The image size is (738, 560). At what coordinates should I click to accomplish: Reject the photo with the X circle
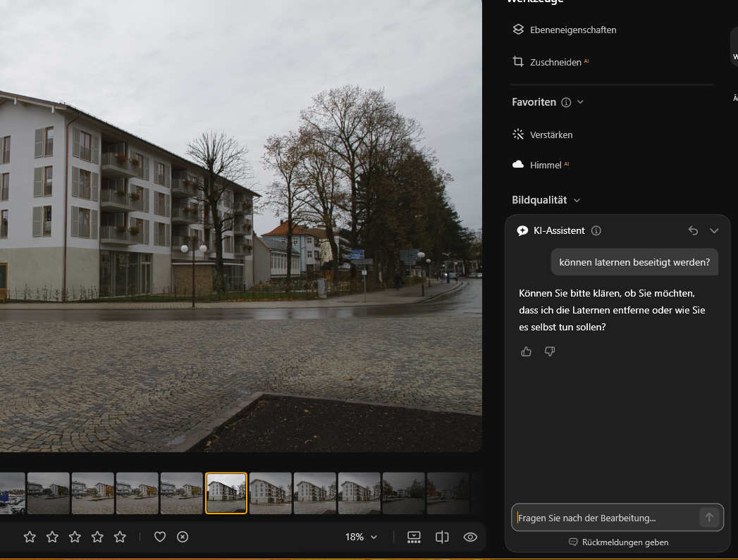[183, 537]
